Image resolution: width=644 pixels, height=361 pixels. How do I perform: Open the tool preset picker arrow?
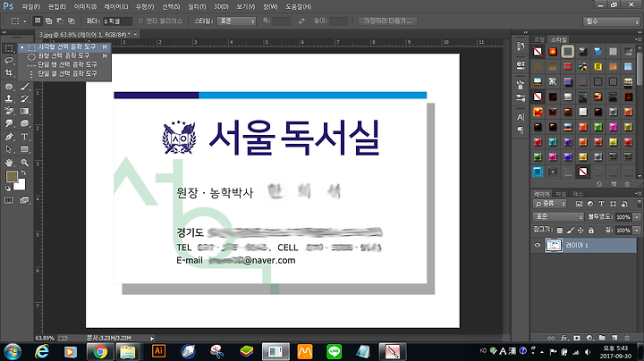24,21
